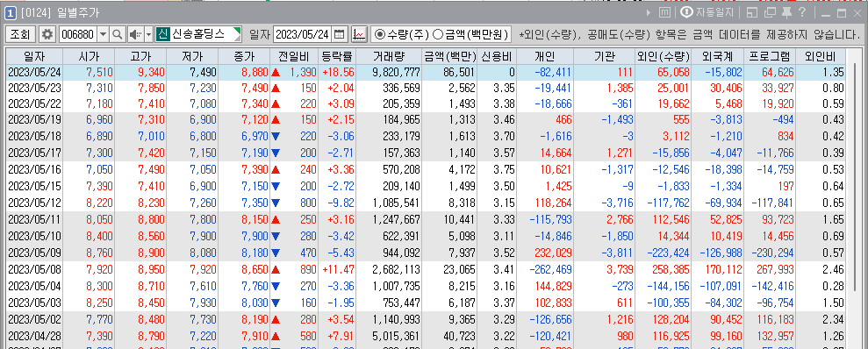Click the duplicate window icon
Viewport: 868px width, 349px height.
[x=770, y=12]
